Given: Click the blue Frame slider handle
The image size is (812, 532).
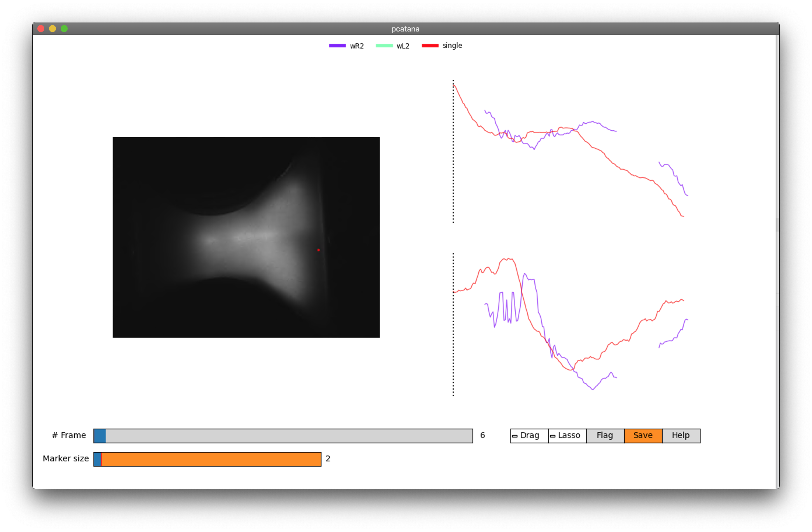Looking at the screenshot, I should click(x=100, y=436).
